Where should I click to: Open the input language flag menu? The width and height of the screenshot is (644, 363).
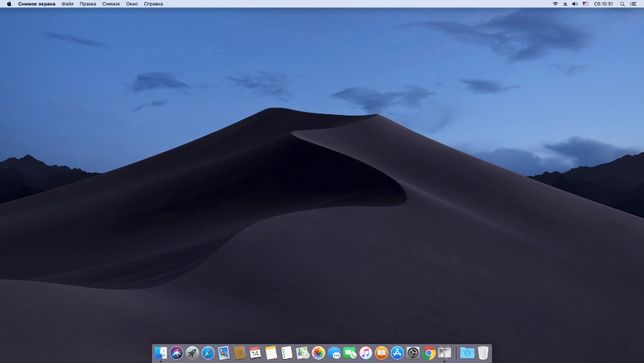pos(585,4)
